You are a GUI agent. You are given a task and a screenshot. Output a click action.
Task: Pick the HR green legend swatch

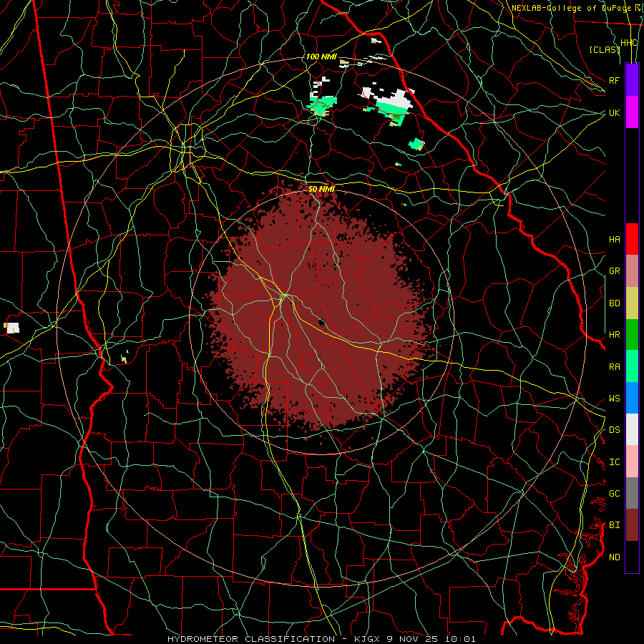632,334
